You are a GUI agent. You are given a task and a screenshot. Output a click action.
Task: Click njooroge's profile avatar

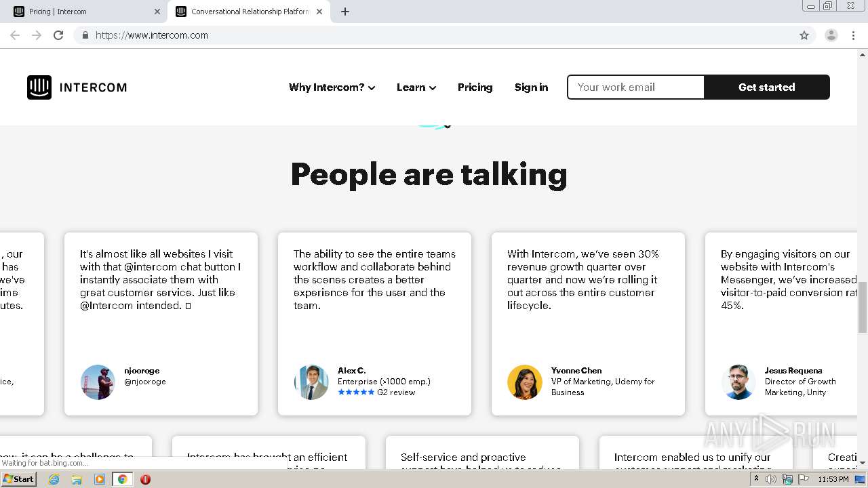coord(98,382)
